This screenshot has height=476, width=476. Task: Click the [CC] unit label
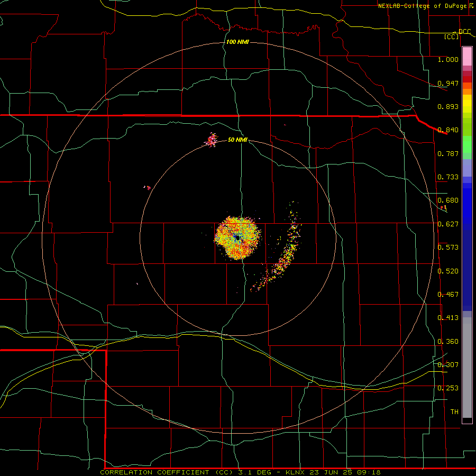[x=452, y=36]
